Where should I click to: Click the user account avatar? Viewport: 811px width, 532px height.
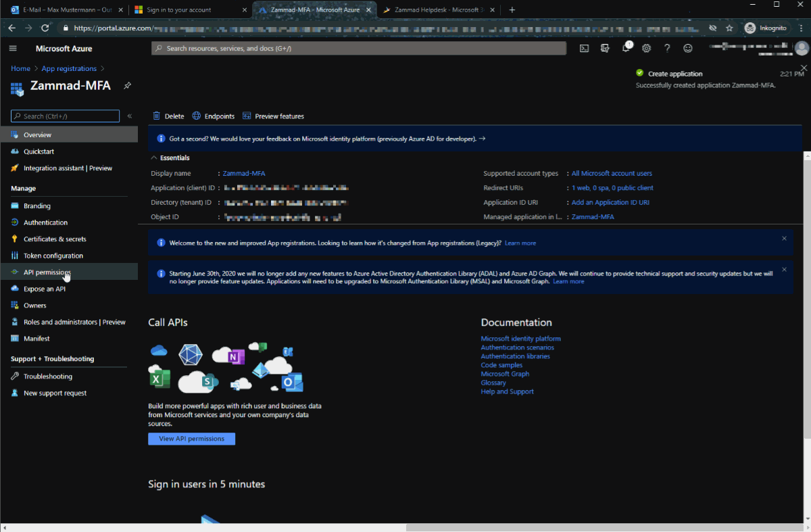click(802, 48)
